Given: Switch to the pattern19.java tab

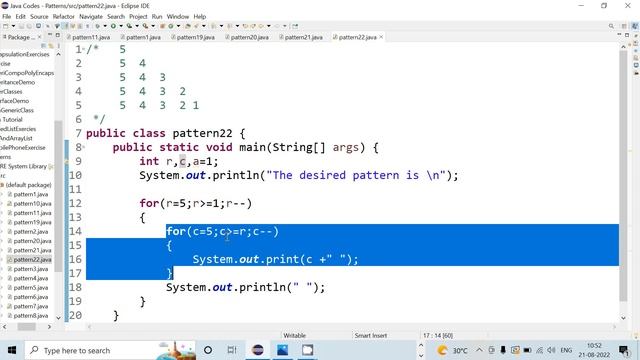Looking at the screenshot, I should click(x=193, y=37).
